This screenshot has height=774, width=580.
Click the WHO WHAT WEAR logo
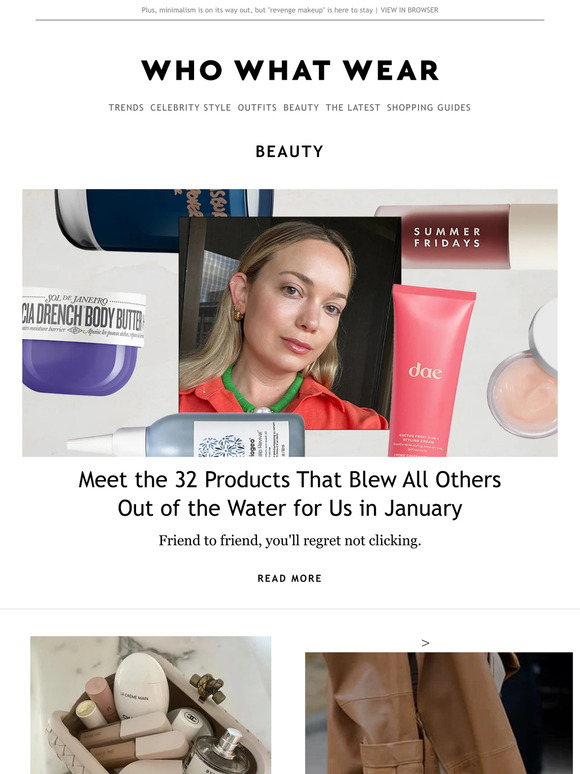click(290, 71)
